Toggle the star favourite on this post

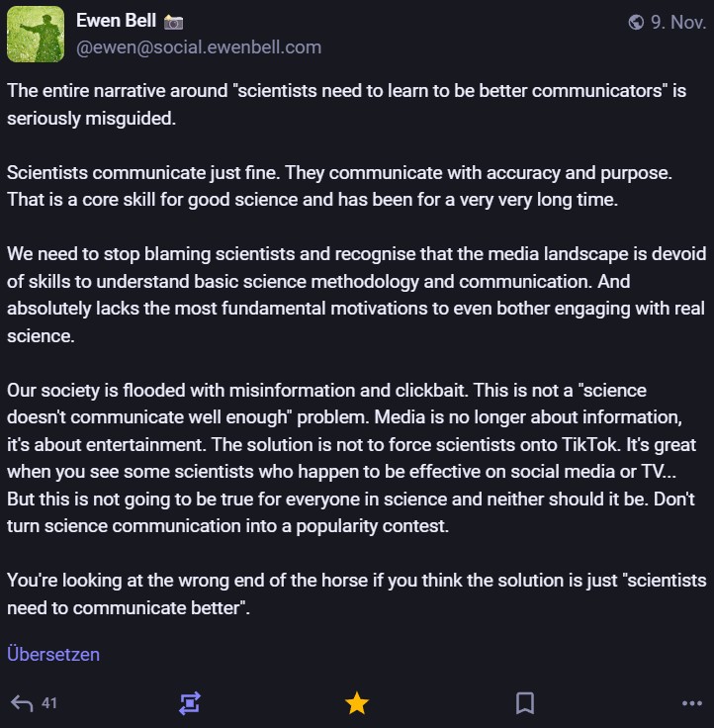[357, 703]
